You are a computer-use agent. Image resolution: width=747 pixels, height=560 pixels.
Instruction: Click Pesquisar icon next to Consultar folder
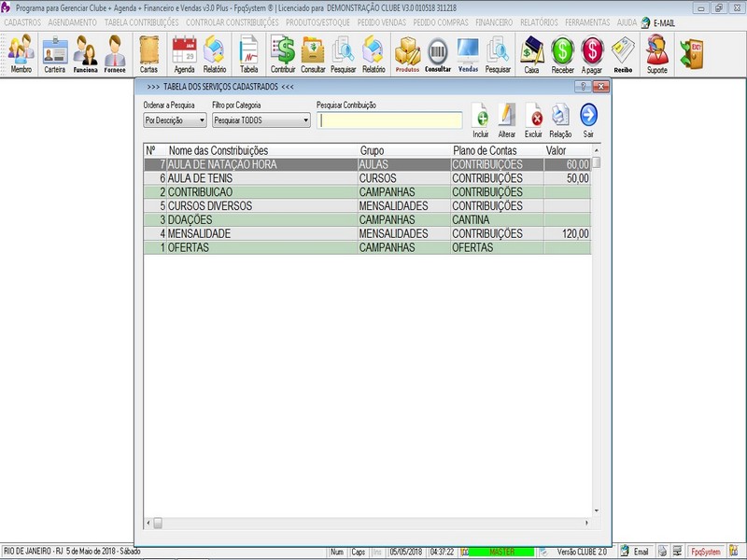pyautogui.click(x=343, y=54)
